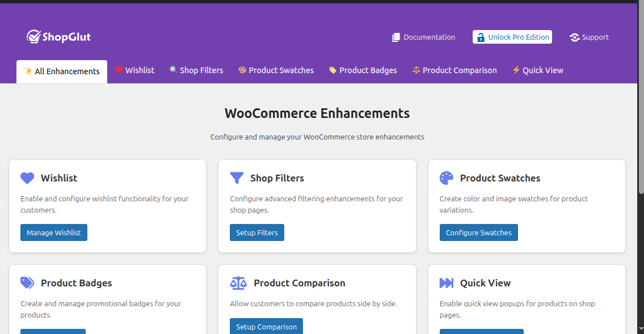Click the WooCommerce Enhancements heading

pyautogui.click(x=317, y=113)
